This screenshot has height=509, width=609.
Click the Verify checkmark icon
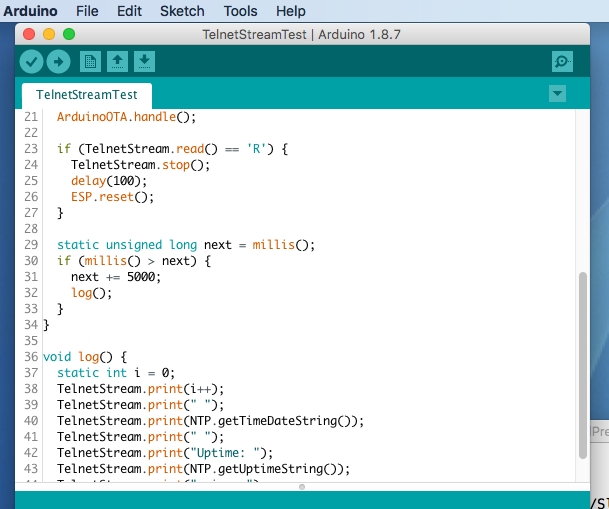pos(32,62)
